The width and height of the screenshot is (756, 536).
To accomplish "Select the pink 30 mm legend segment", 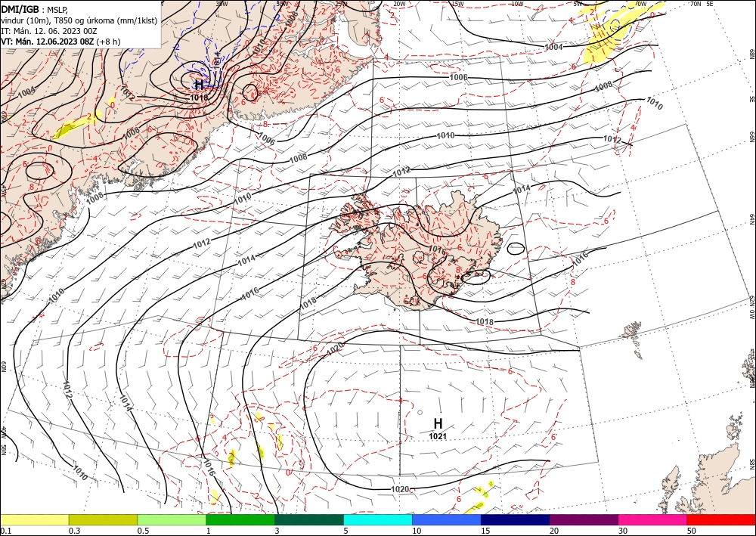I will point(653,519).
